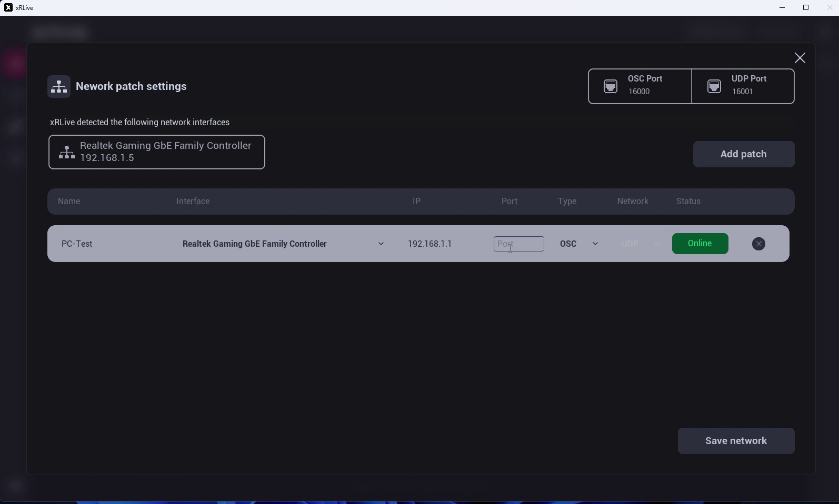Click the Port column header

click(x=509, y=201)
